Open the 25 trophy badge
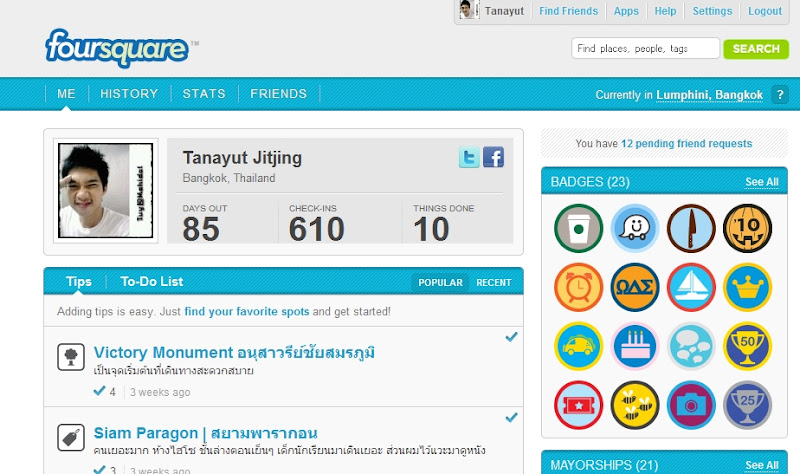 (x=747, y=405)
